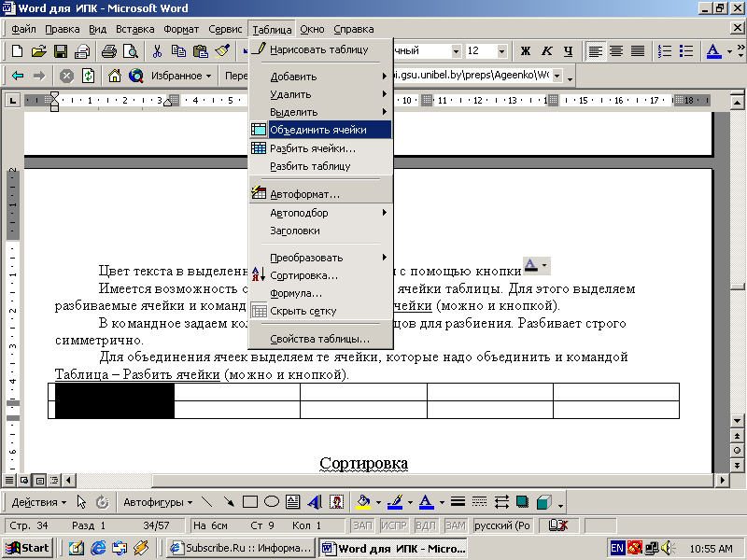Toggle left text alignment
Image resolution: width=747 pixels, height=560 pixels.
click(x=596, y=50)
